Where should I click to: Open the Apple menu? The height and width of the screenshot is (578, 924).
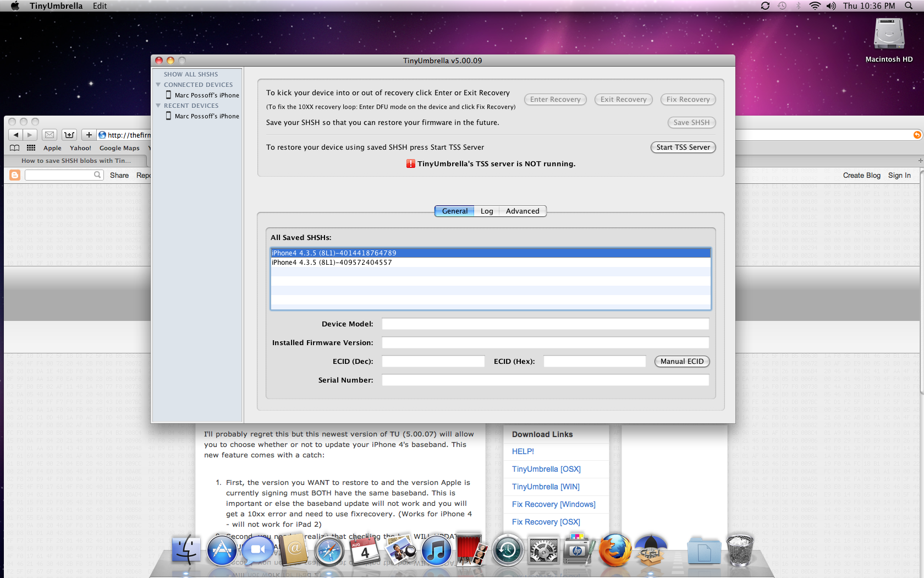point(15,6)
